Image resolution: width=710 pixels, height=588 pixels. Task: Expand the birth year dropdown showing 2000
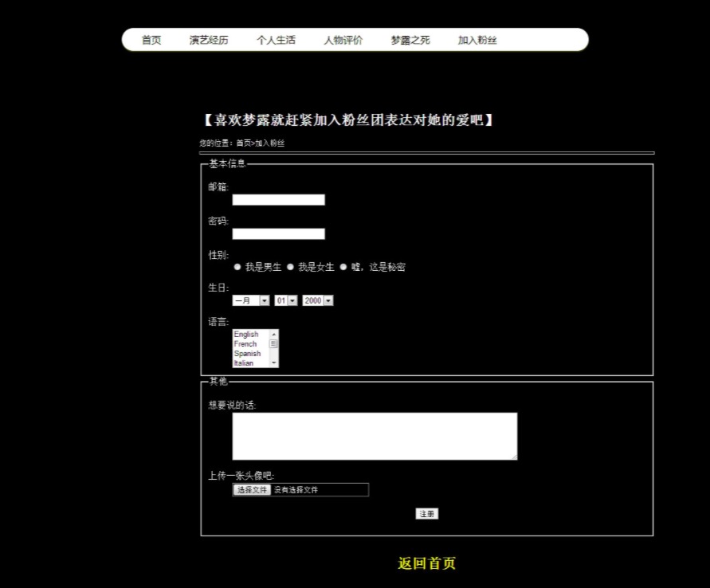317,300
